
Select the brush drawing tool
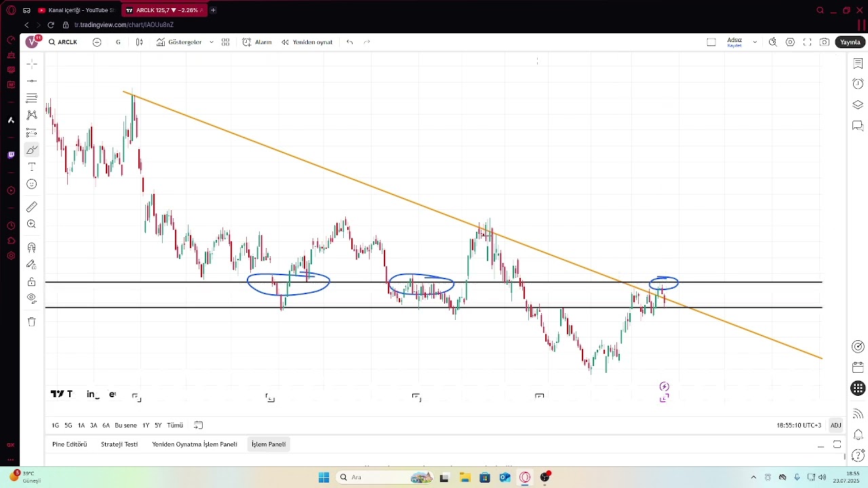[x=32, y=150]
